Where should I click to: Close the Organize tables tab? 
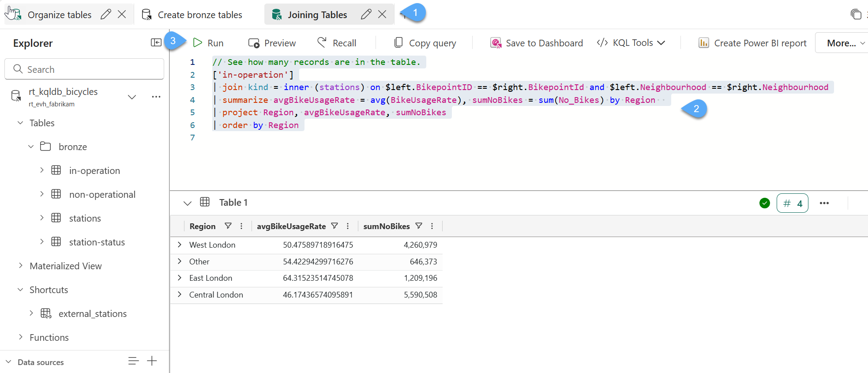(122, 15)
